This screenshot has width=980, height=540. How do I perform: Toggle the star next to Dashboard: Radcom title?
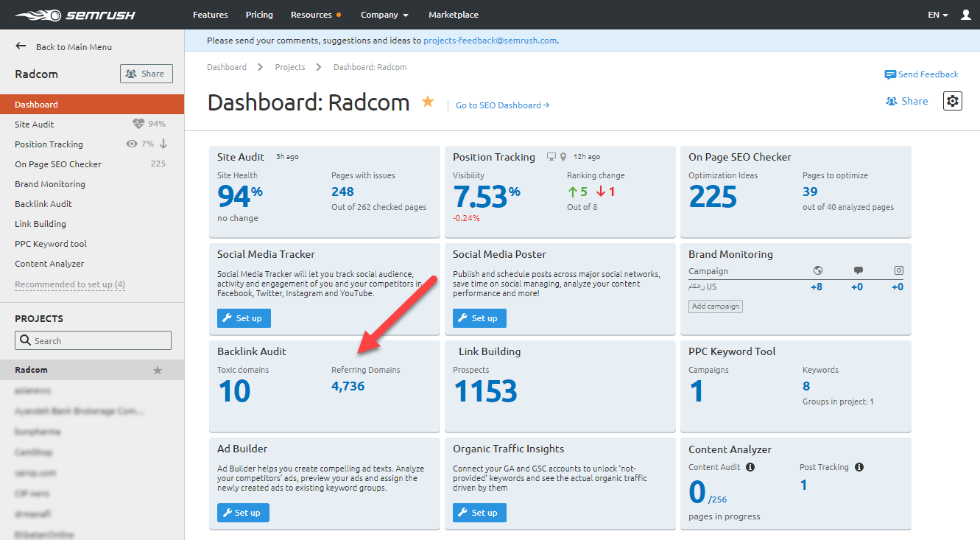[427, 102]
